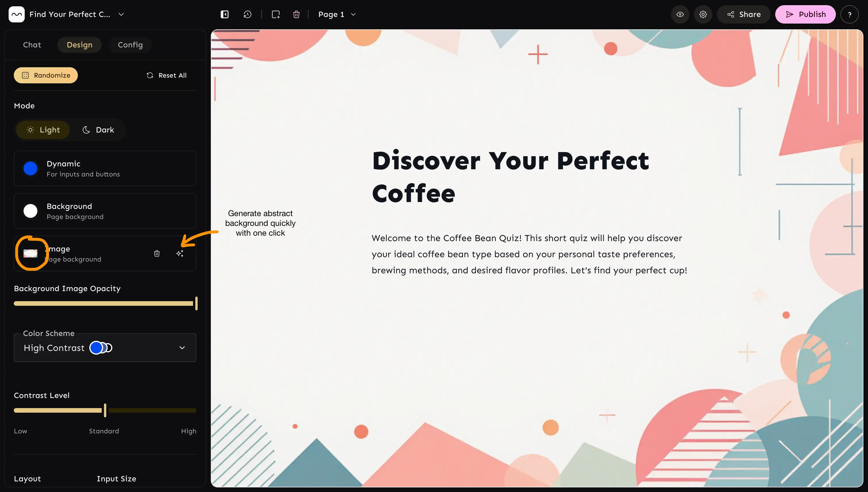Open the Dynamic blue color swatch
This screenshot has height=492, width=868.
30,168
